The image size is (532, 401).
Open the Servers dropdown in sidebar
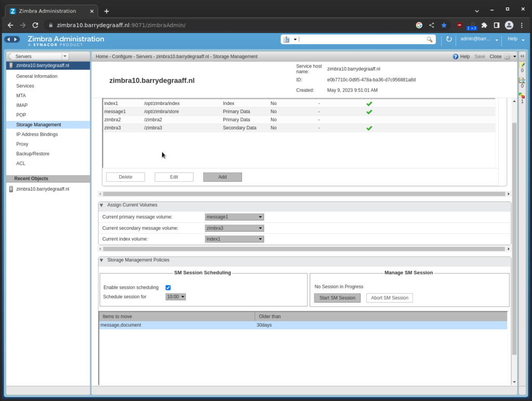65,56
